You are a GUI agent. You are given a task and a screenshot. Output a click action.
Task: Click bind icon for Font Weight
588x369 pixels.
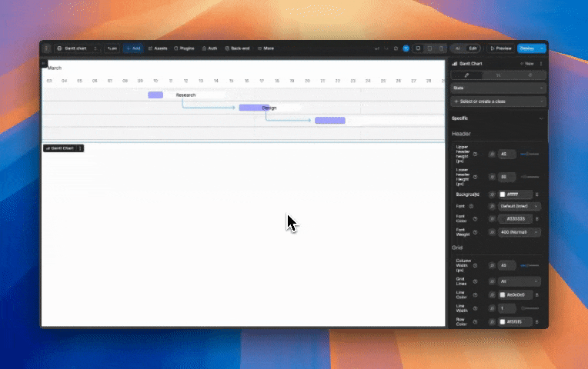coord(492,232)
